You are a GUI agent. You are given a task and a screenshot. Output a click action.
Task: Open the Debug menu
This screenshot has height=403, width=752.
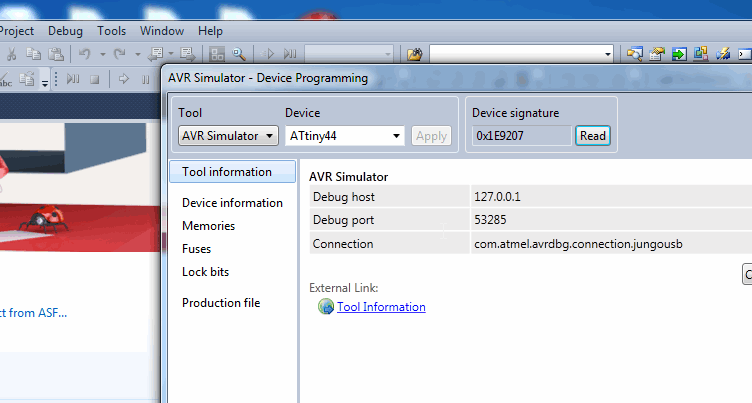tap(65, 31)
